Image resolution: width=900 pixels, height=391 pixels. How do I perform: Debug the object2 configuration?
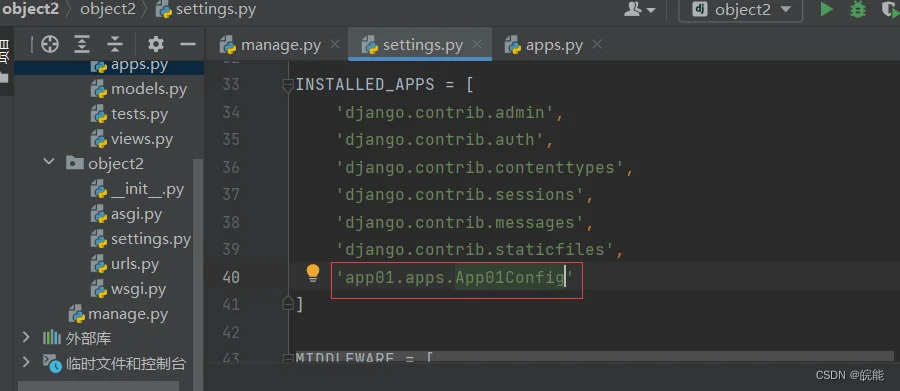pyautogui.click(x=858, y=10)
